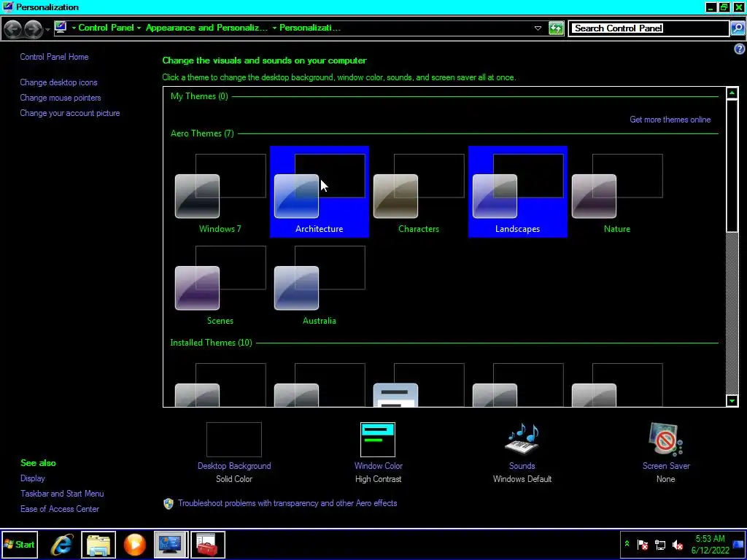
Task: Click the Forward navigation arrow
Action: (33, 28)
